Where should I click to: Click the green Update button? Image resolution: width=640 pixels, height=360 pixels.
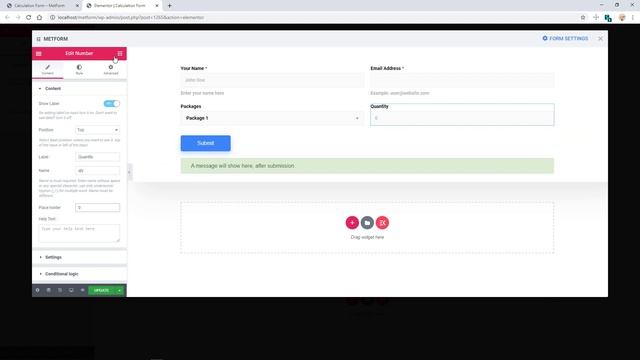pyautogui.click(x=102, y=290)
